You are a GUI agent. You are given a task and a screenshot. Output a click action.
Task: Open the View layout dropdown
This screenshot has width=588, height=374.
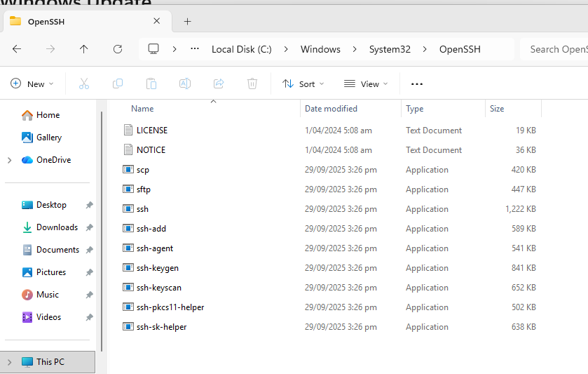point(366,84)
